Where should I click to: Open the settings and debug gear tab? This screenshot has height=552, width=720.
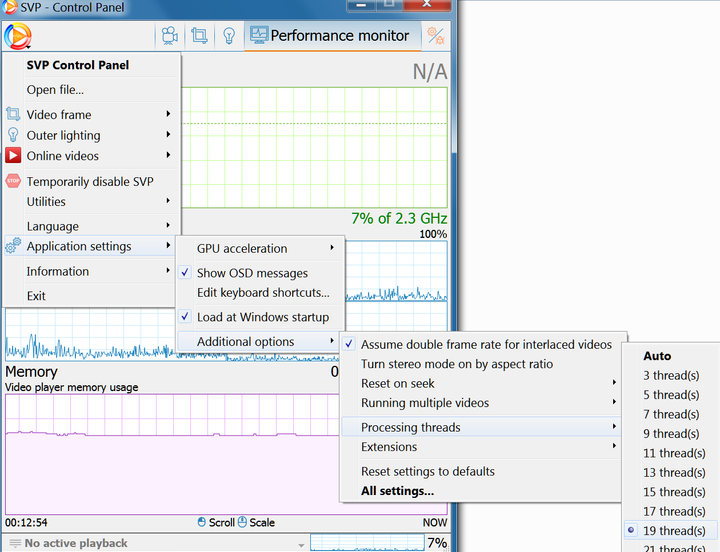click(x=435, y=36)
